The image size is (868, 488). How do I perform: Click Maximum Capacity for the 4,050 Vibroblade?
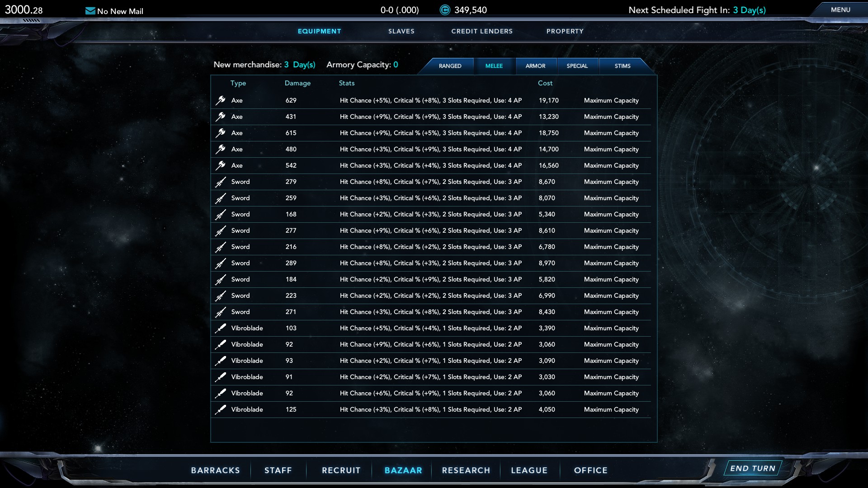[611, 409]
